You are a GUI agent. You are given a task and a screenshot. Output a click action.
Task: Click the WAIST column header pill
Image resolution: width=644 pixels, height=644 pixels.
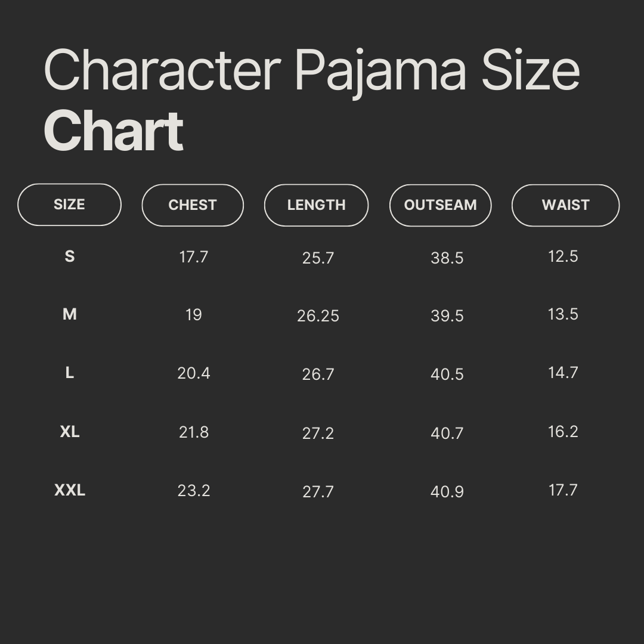point(565,205)
